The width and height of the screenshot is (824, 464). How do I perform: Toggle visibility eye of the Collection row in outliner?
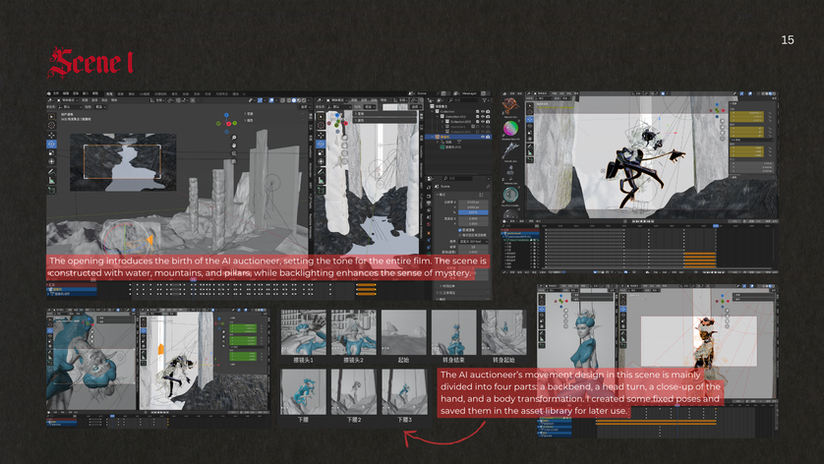click(x=483, y=111)
